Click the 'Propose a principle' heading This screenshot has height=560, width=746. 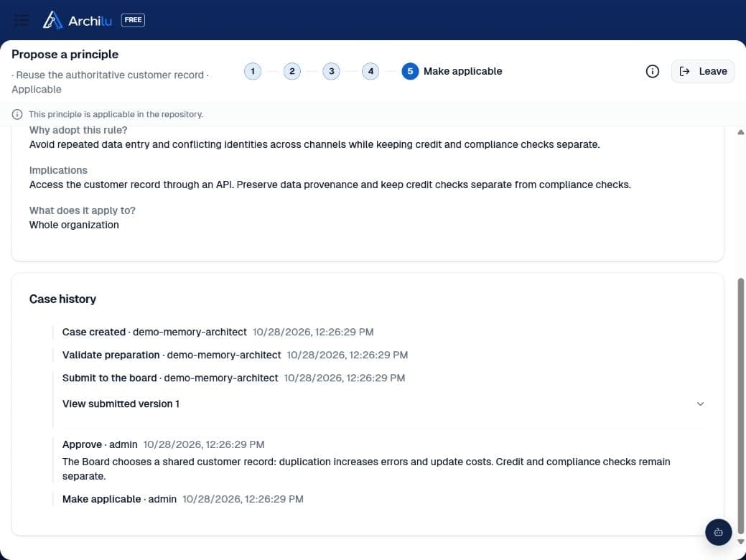(x=65, y=55)
